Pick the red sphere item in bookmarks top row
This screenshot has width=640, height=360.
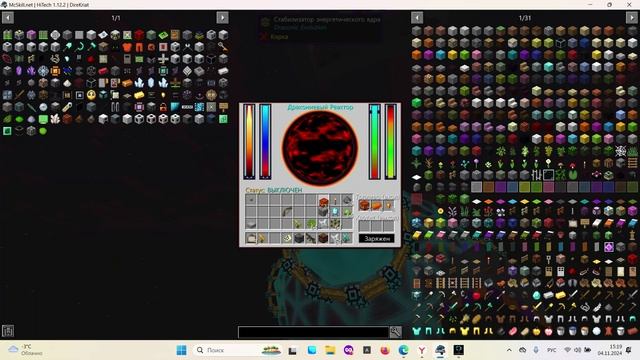tap(139, 35)
